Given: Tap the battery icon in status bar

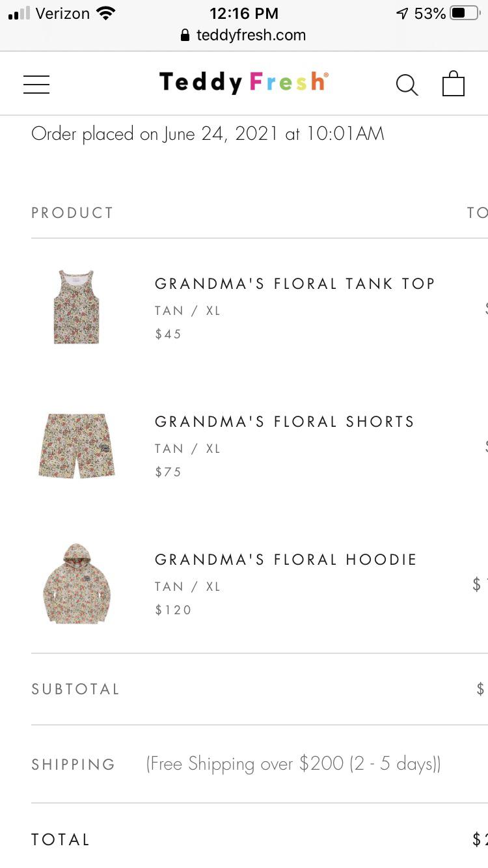Looking at the screenshot, I should click(x=464, y=13).
